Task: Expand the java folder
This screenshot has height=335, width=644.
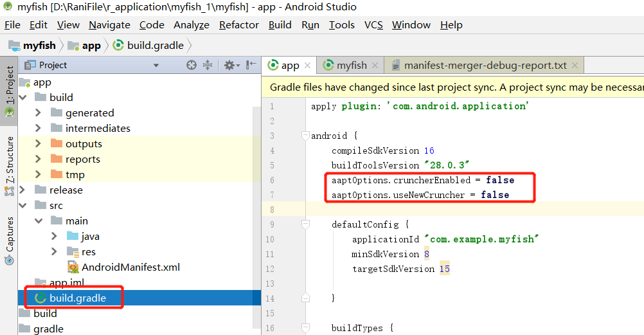Action: pos(54,236)
